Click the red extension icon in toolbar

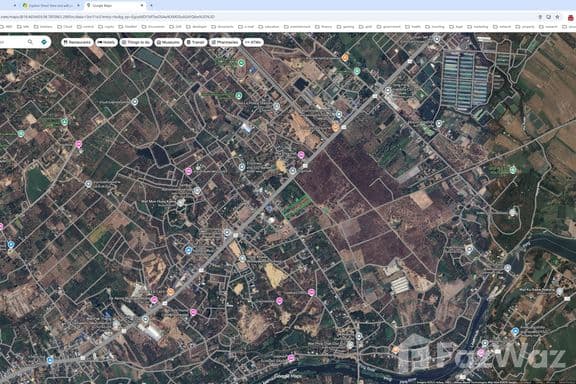pyautogui.click(x=570, y=17)
